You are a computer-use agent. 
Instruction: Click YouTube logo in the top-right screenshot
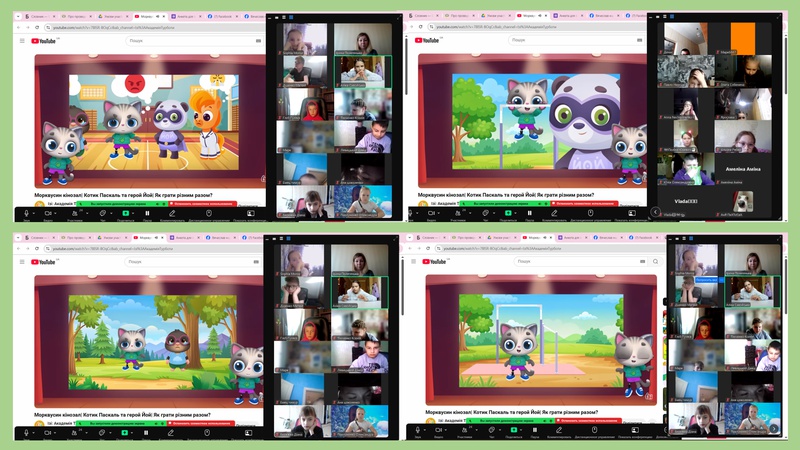427,40
